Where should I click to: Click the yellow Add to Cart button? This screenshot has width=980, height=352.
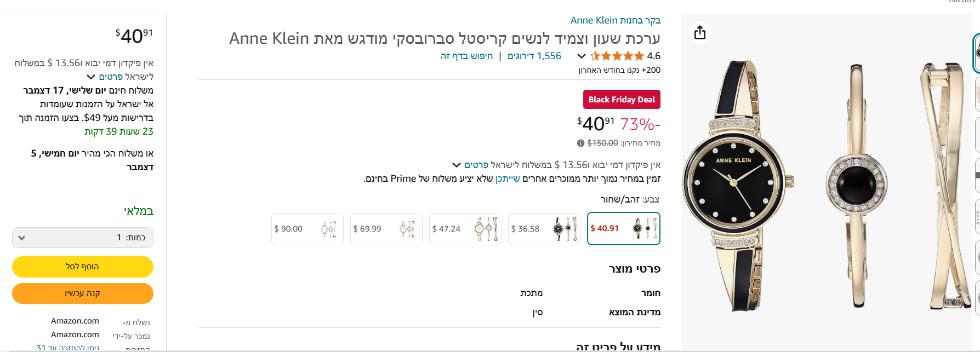point(83,267)
